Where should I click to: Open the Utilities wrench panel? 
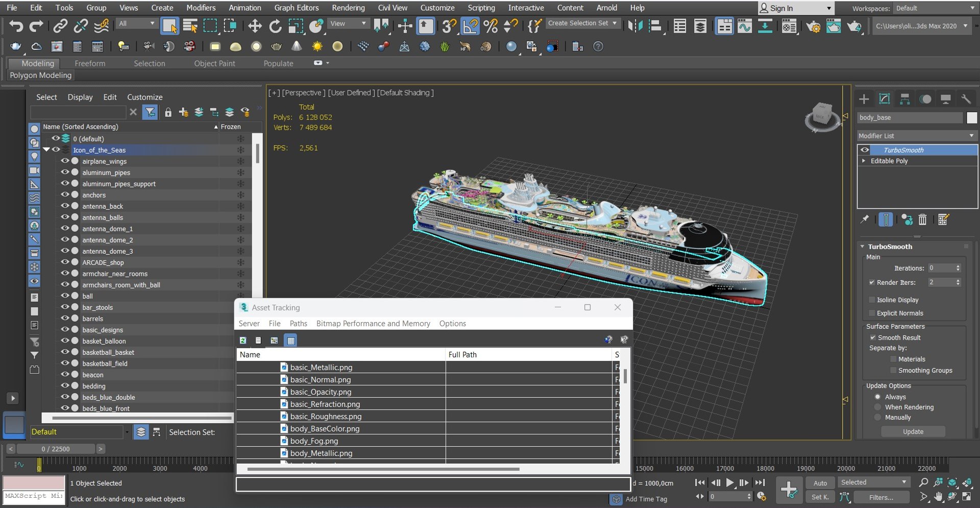pyautogui.click(x=966, y=99)
